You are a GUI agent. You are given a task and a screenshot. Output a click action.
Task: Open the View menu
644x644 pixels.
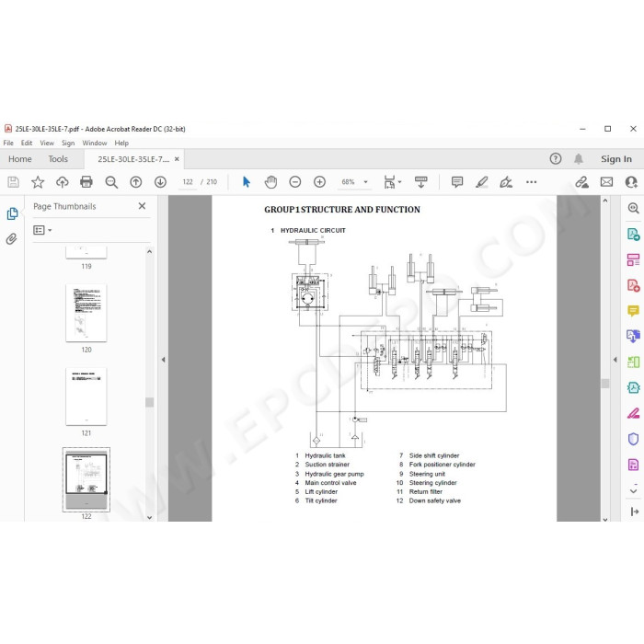click(47, 143)
